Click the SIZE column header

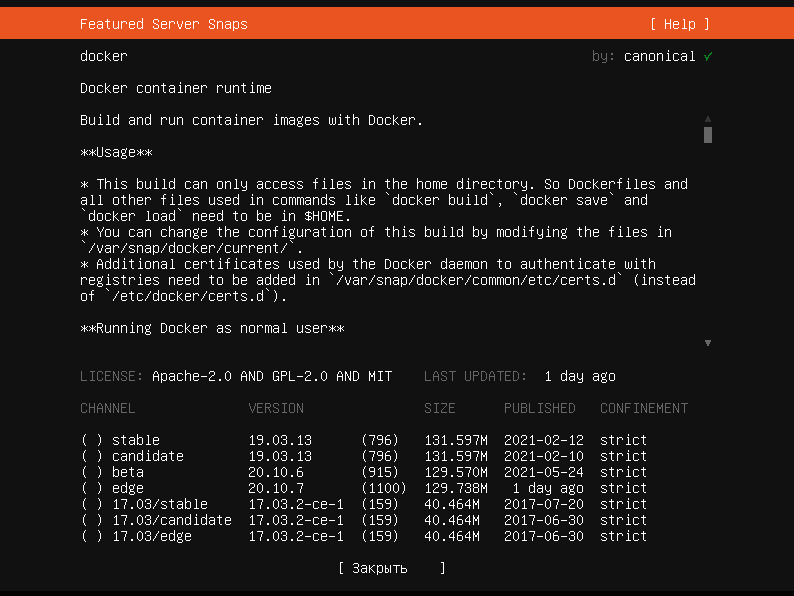[440, 408]
